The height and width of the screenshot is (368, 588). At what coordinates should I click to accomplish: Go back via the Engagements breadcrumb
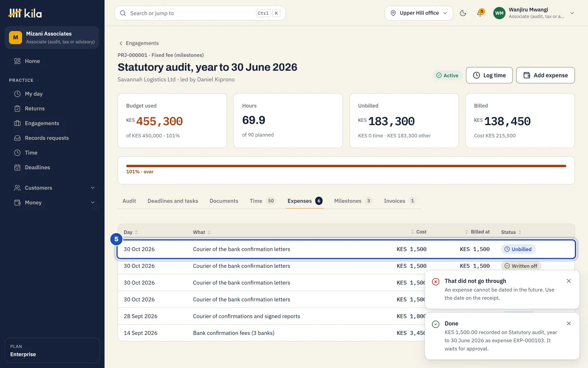click(138, 43)
